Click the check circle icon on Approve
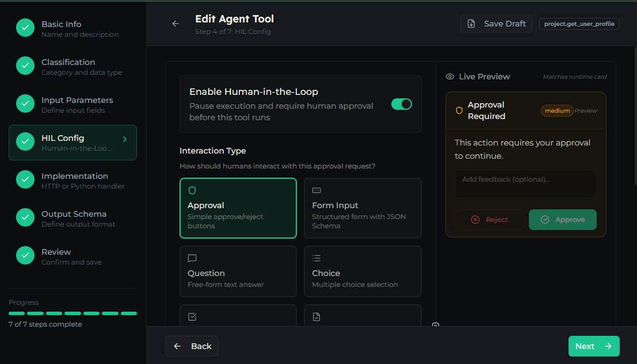Image resolution: width=637 pixels, height=364 pixels. coord(545,220)
